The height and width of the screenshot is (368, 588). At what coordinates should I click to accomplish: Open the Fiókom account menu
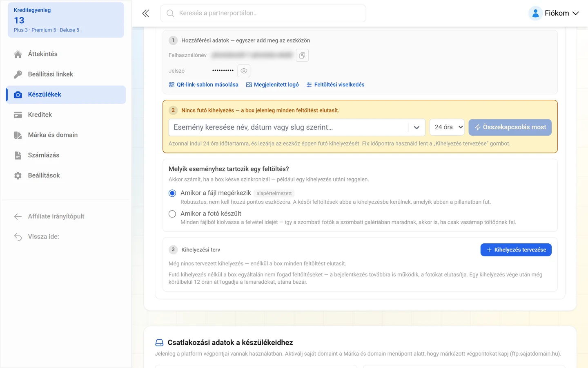[x=554, y=13]
